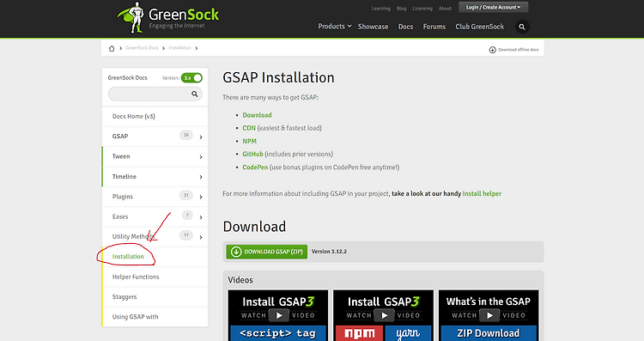Expand the Eases sidebar chevron
The width and height of the screenshot is (644, 341).
pos(201,217)
